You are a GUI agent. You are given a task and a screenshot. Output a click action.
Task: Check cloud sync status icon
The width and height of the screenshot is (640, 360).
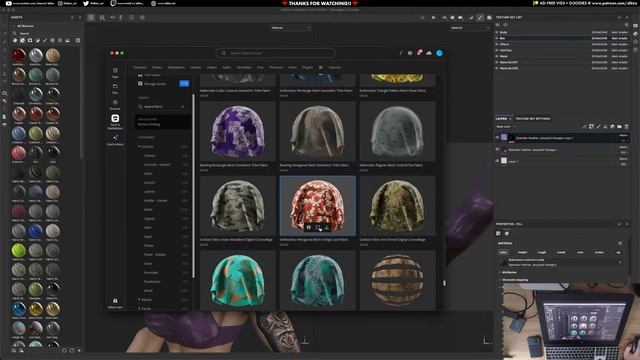pos(429,53)
